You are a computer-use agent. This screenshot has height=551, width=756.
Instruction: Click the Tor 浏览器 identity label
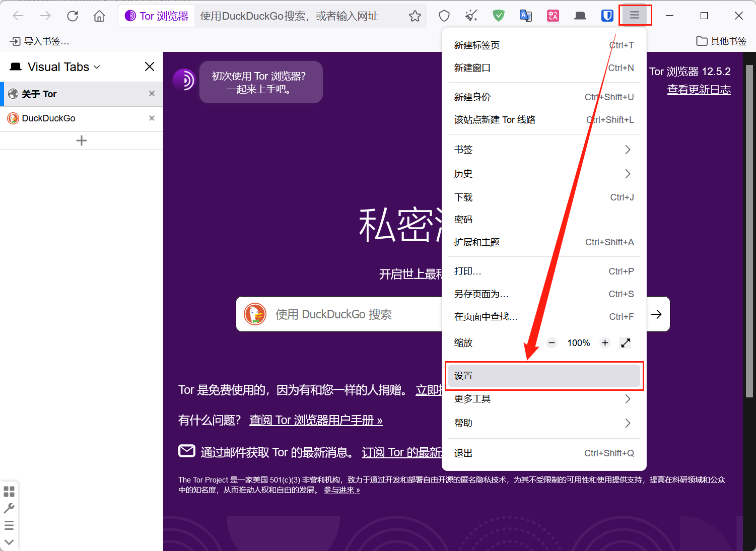[157, 16]
